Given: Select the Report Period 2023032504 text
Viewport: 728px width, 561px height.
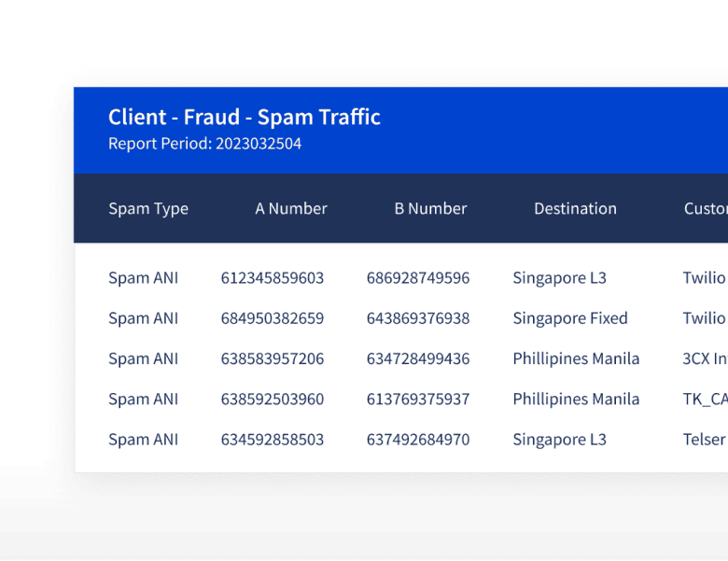Looking at the screenshot, I should (204, 144).
